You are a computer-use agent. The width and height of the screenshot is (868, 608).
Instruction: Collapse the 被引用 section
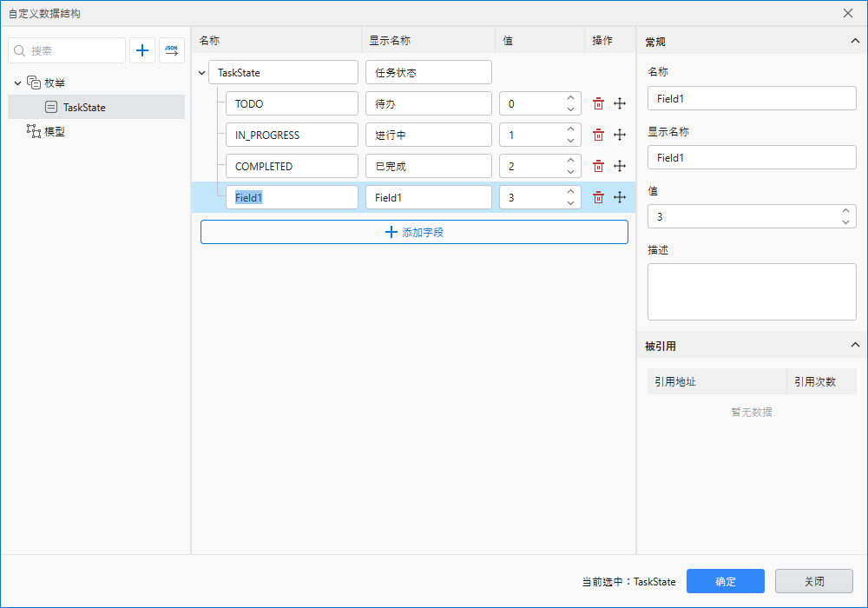coord(855,345)
